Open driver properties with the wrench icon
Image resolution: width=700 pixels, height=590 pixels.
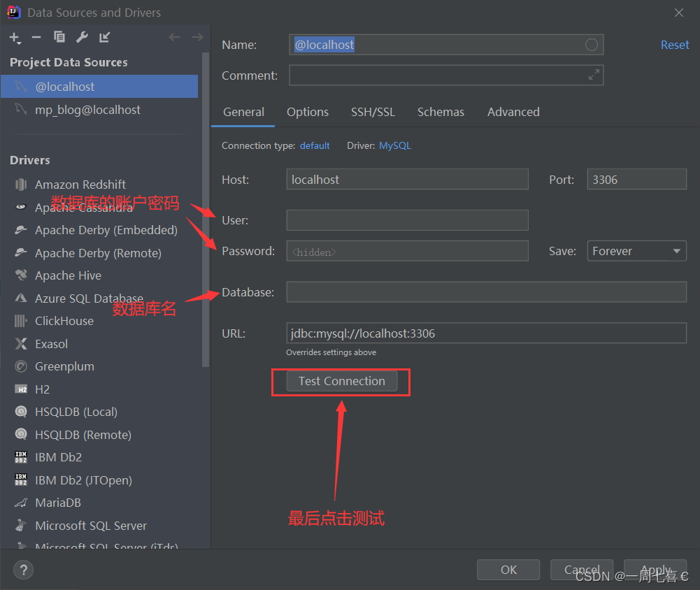tap(82, 37)
